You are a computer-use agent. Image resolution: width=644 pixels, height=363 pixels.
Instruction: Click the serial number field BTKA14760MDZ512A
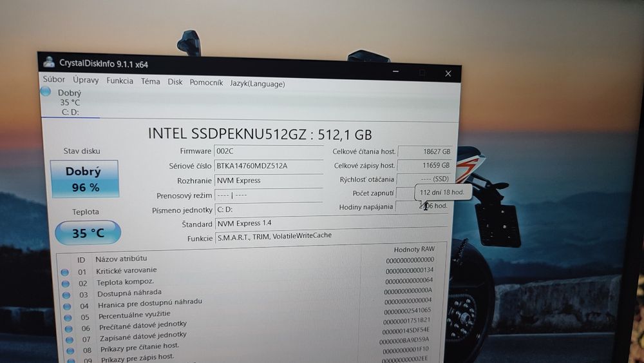point(269,166)
